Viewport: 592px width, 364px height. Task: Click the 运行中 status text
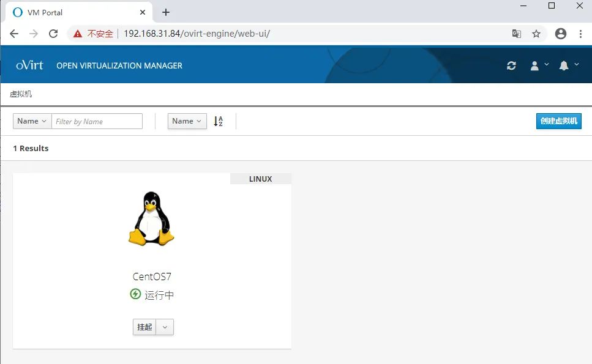point(159,295)
